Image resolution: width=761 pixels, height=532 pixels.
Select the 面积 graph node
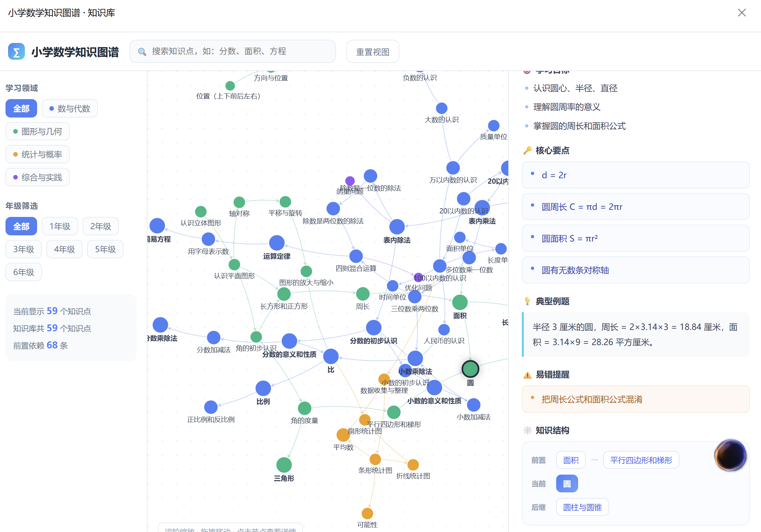460,302
